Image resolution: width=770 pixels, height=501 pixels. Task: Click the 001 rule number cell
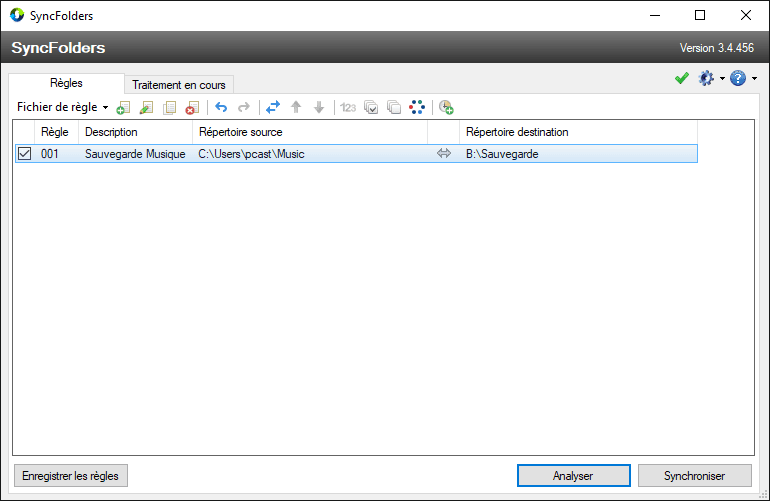(50, 154)
